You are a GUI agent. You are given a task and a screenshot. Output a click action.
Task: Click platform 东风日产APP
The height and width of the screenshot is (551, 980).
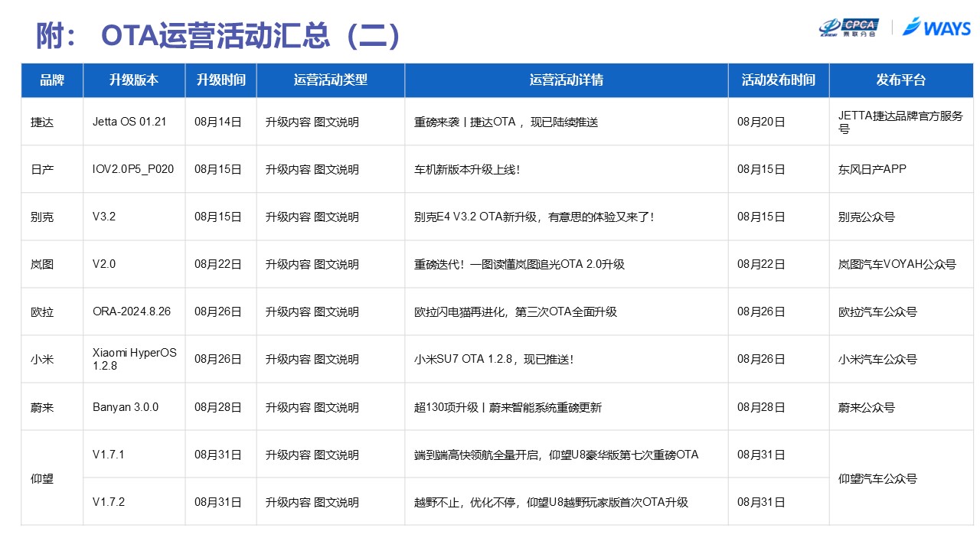(872, 169)
